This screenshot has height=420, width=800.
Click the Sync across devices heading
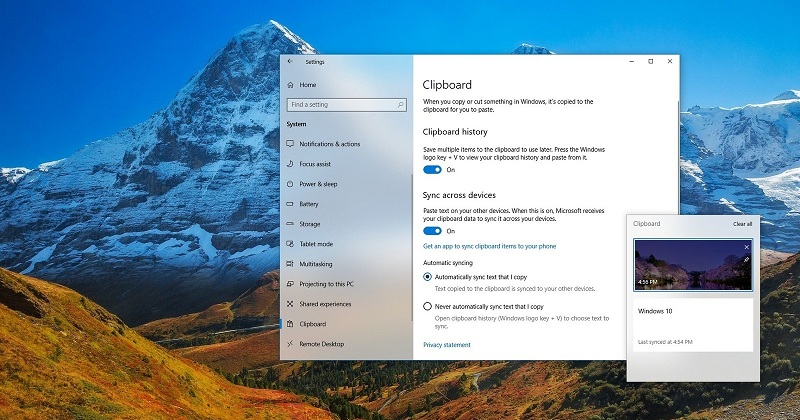(459, 195)
